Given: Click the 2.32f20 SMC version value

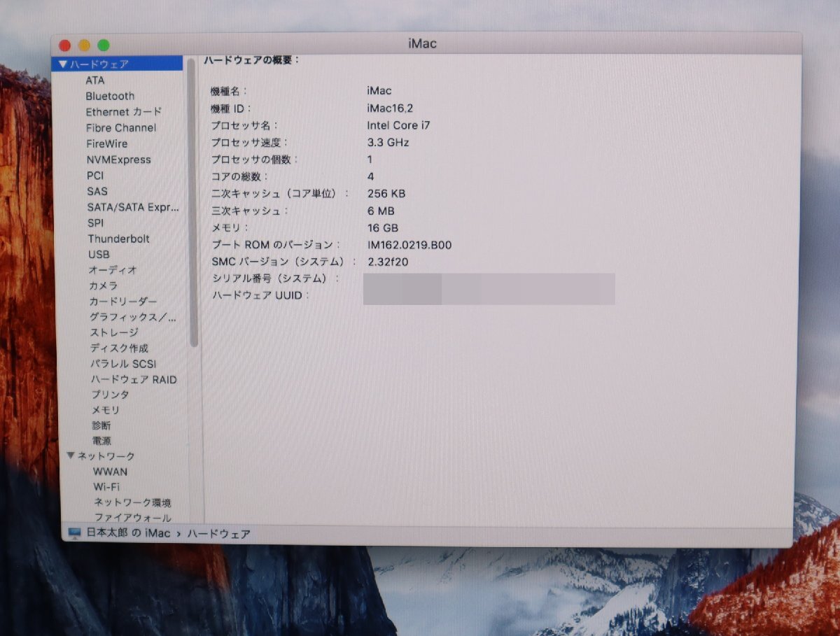Looking at the screenshot, I should tap(388, 262).
